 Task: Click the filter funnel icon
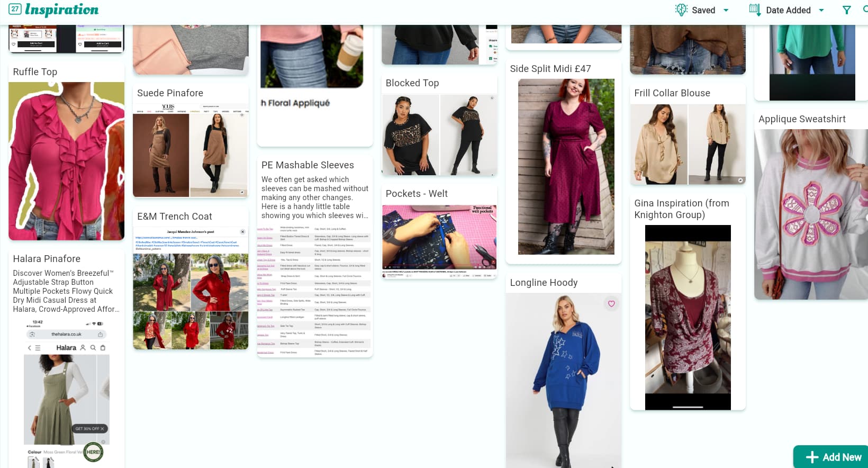click(x=846, y=10)
